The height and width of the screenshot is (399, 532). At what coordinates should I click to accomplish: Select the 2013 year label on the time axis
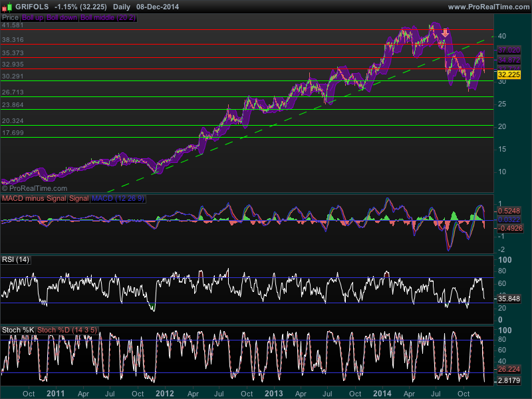pos(273,394)
